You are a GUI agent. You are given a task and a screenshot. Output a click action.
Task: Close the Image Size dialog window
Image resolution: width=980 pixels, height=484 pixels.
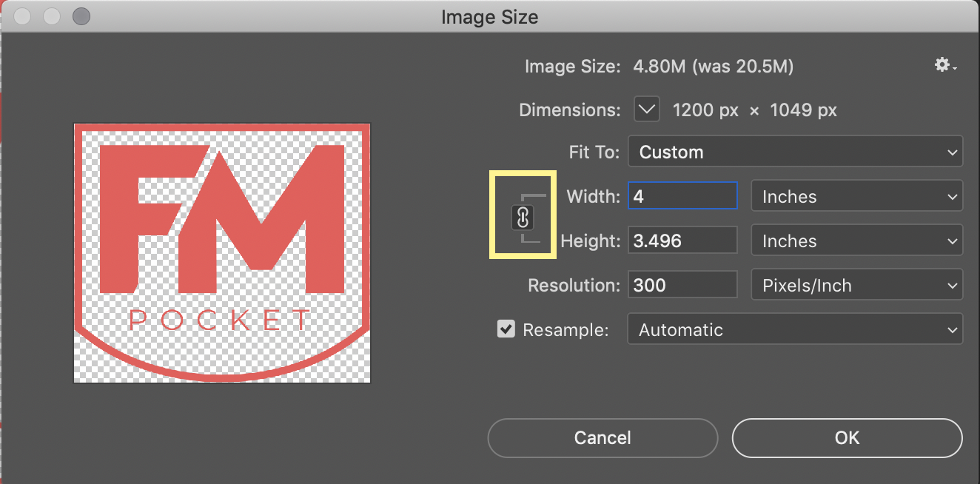point(21,16)
